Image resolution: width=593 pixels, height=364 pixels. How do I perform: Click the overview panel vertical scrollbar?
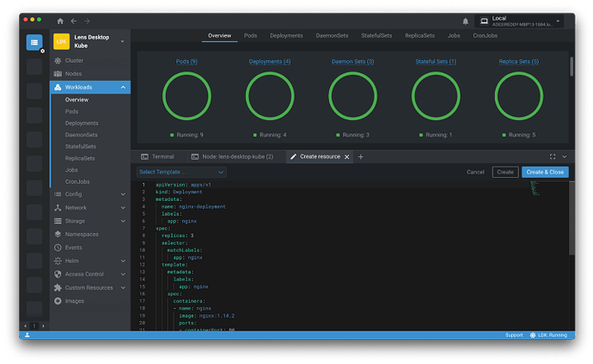(x=571, y=67)
